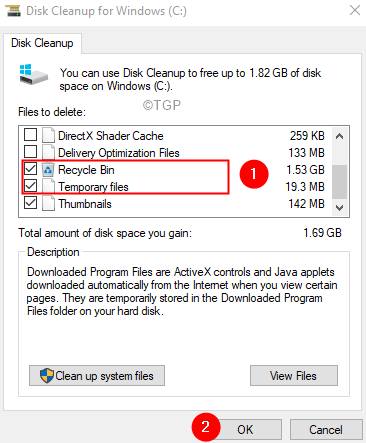The image size is (366, 443).
Task: Click the scroll up arrow of the file list
Action: point(339,136)
